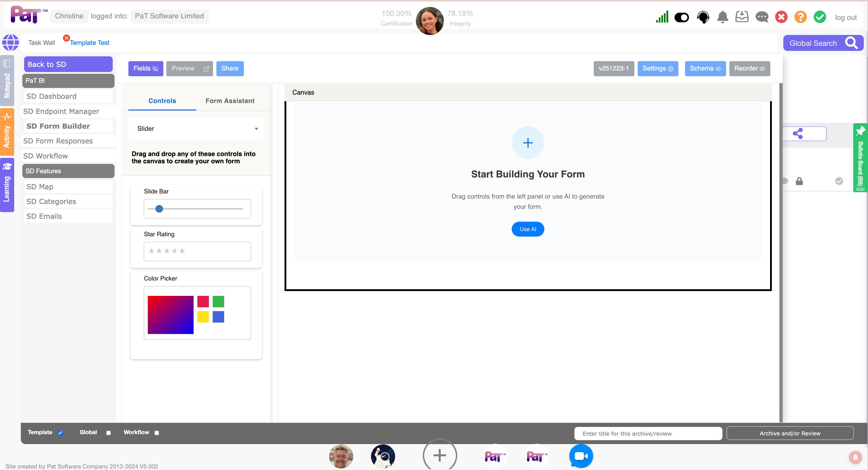Expand the SD Features section
This screenshot has width=868, height=470.
pos(68,171)
